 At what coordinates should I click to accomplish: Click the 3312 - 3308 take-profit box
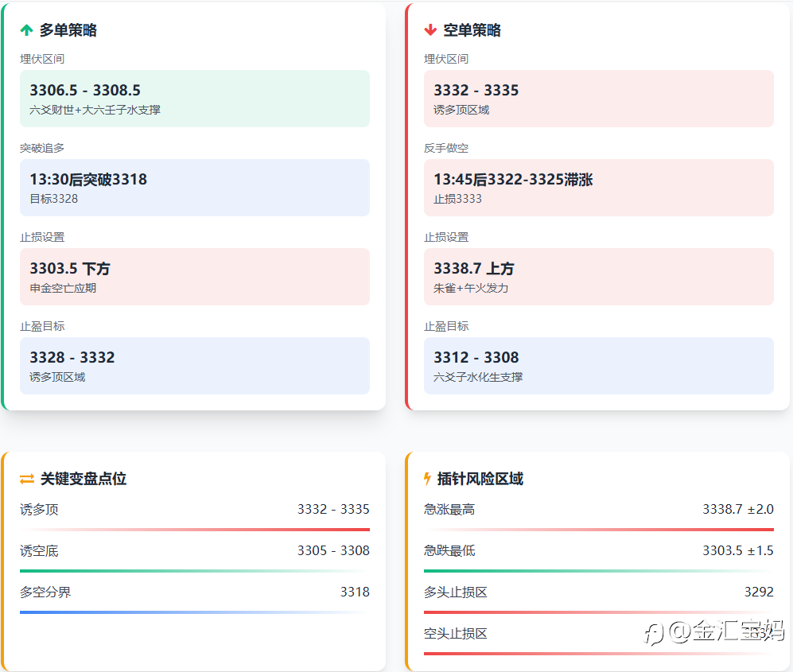[598, 366]
